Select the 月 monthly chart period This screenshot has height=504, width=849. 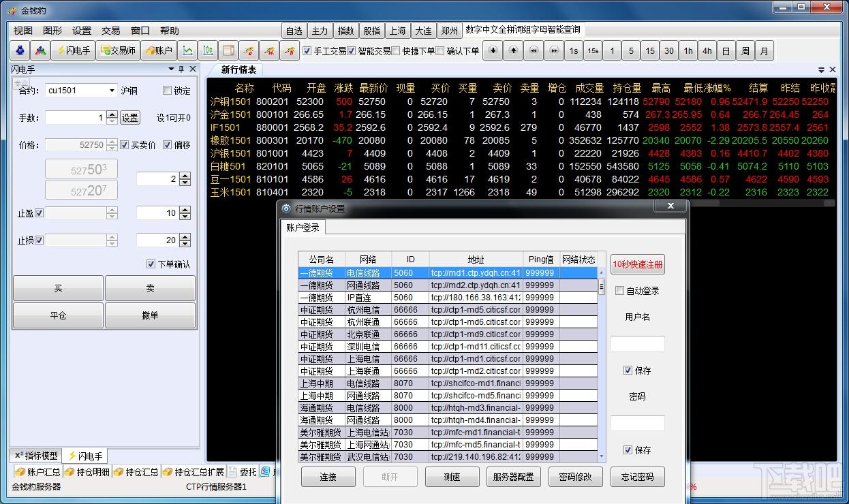pyautogui.click(x=765, y=50)
